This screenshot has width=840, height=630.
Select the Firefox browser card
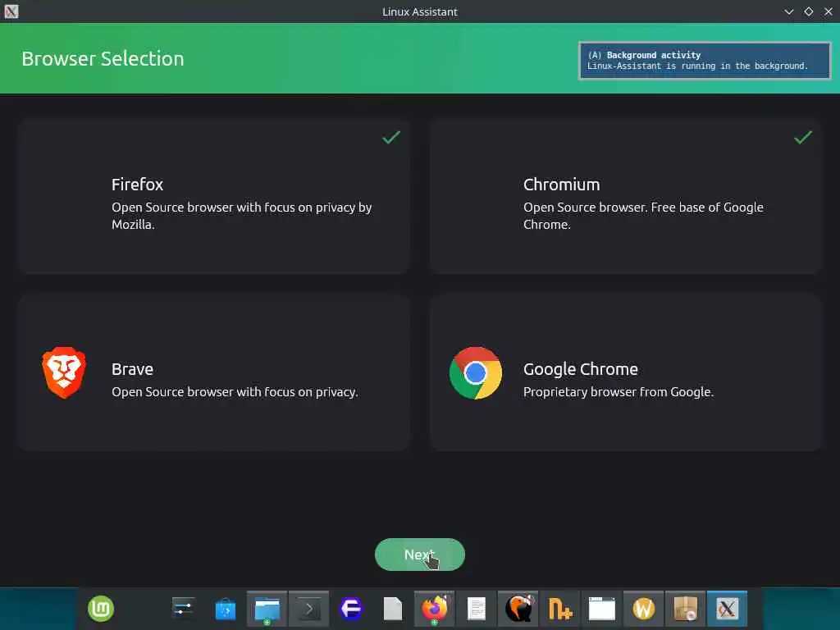point(214,196)
